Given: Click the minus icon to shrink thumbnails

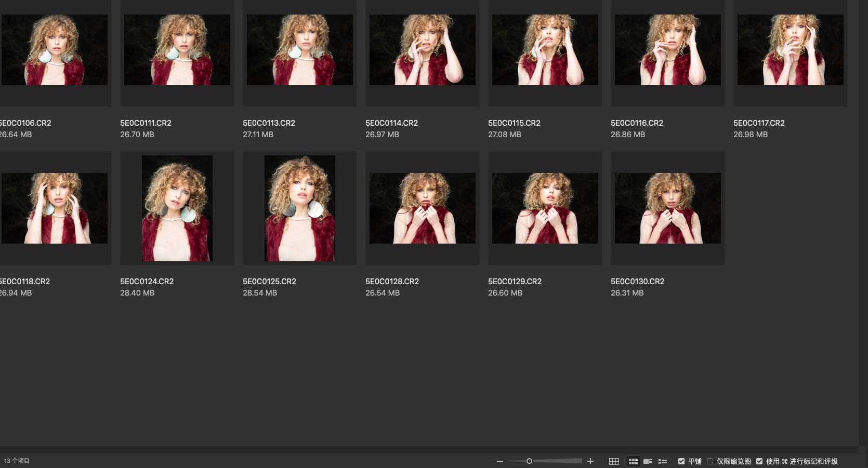Looking at the screenshot, I should (x=499, y=461).
